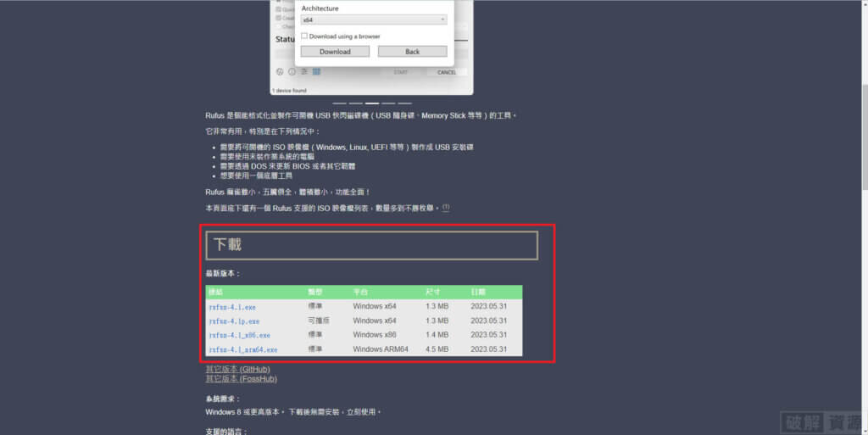Select the first carousel indicator dash

click(x=339, y=103)
